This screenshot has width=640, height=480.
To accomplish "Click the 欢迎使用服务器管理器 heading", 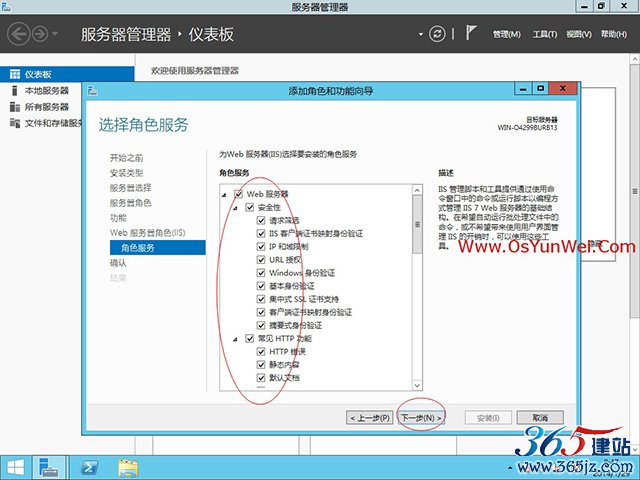I will 195,71.
